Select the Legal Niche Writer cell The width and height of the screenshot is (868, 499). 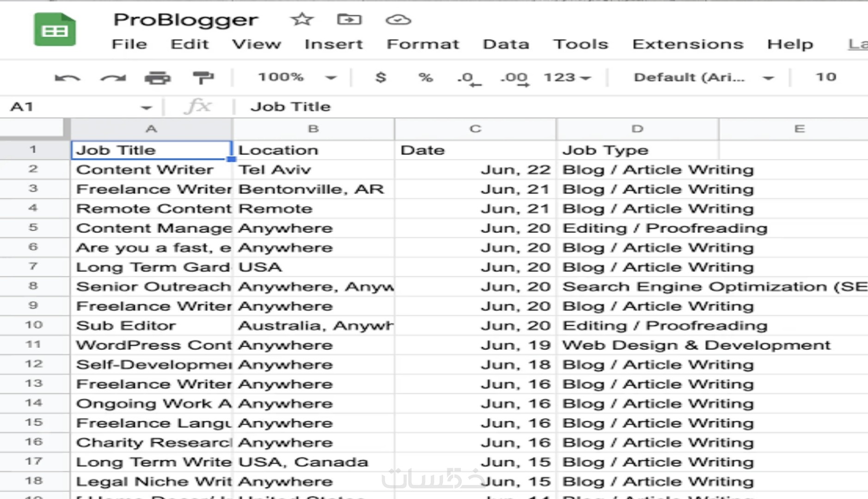click(x=151, y=481)
